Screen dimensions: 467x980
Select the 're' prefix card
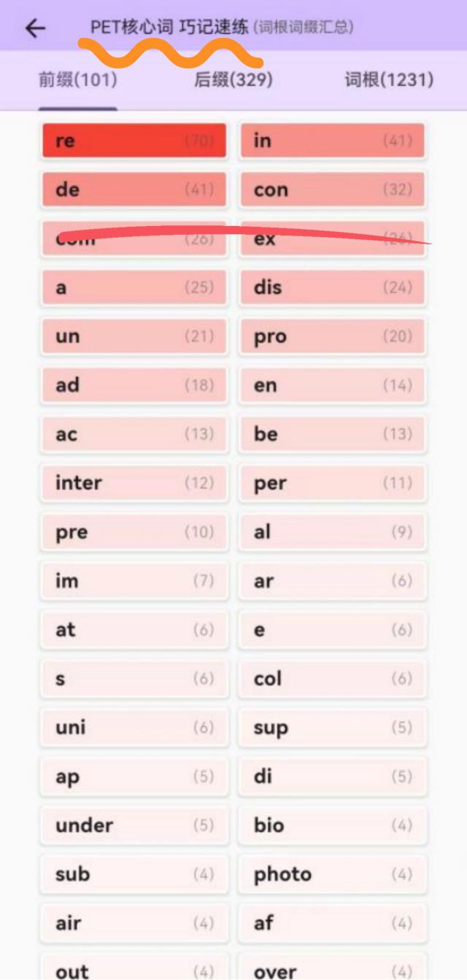coord(134,141)
